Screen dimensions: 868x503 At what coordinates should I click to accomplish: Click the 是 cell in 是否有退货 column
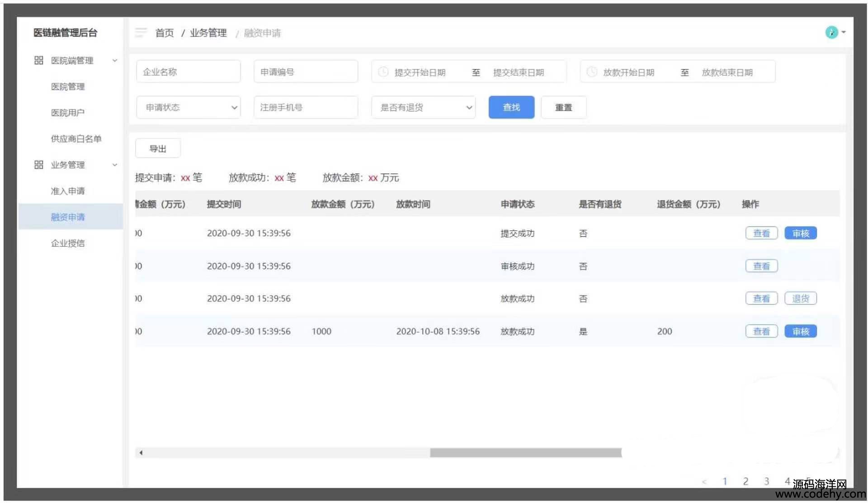(x=583, y=332)
